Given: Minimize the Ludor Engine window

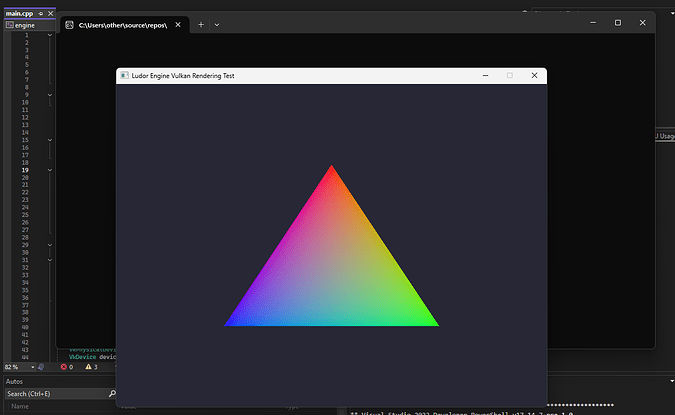Looking at the screenshot, I should (486, 75).
